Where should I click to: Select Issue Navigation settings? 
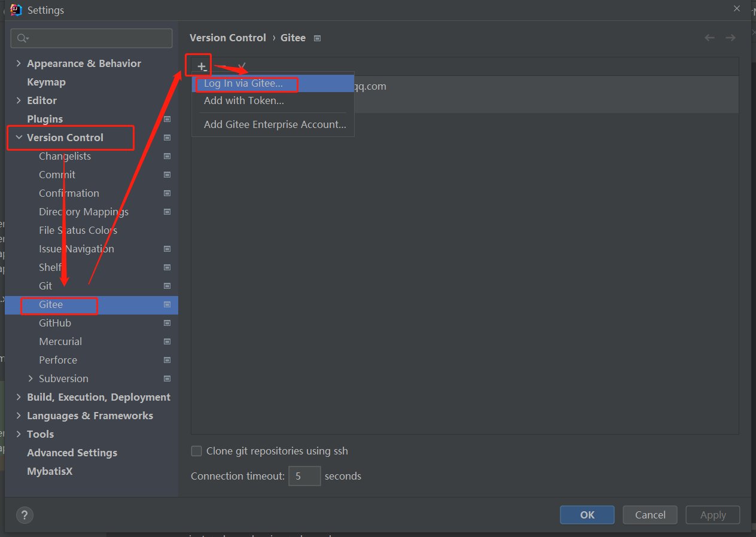pyautogui.click(x=77, y=249)
